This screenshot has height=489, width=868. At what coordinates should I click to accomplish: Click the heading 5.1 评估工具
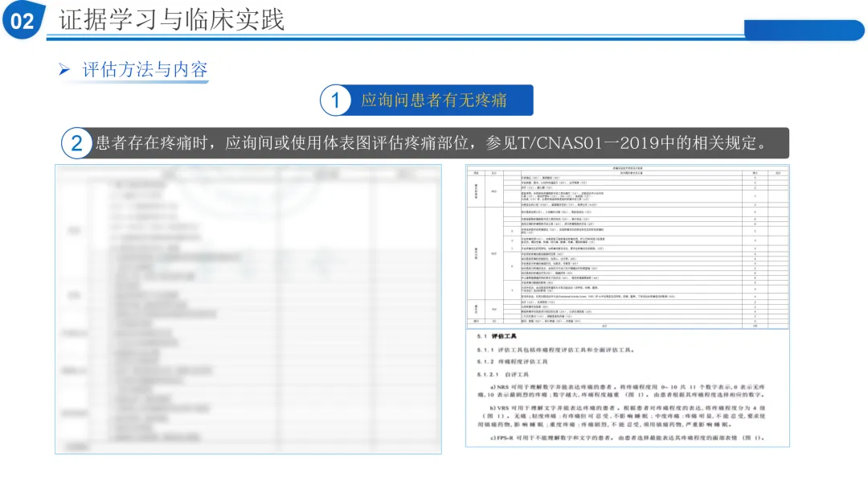(x=497, y=336)
